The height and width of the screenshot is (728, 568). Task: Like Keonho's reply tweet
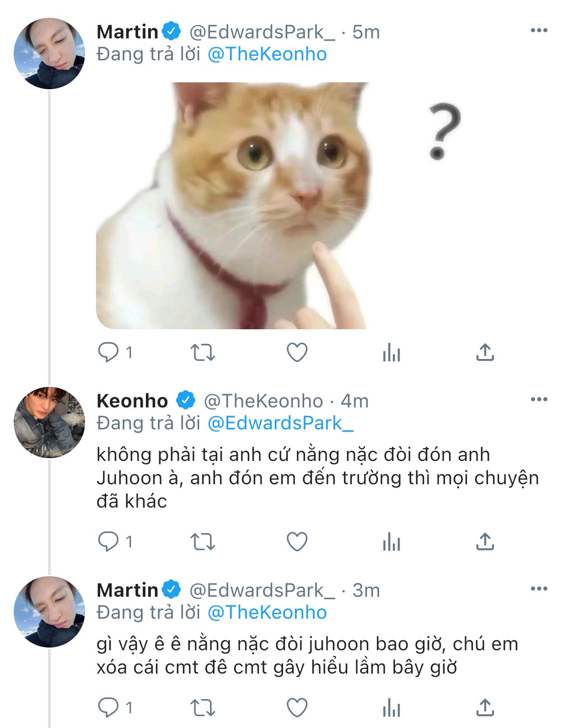[297, 542]
